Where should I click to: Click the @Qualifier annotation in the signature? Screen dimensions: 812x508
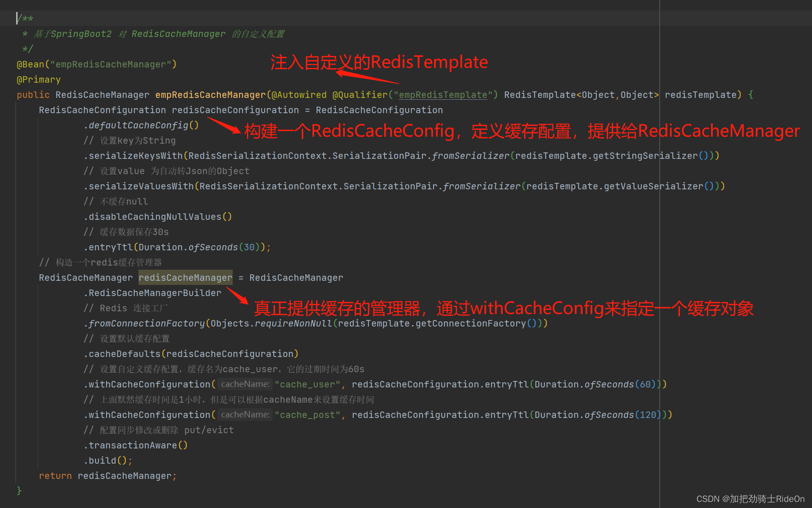click(360, 95)
